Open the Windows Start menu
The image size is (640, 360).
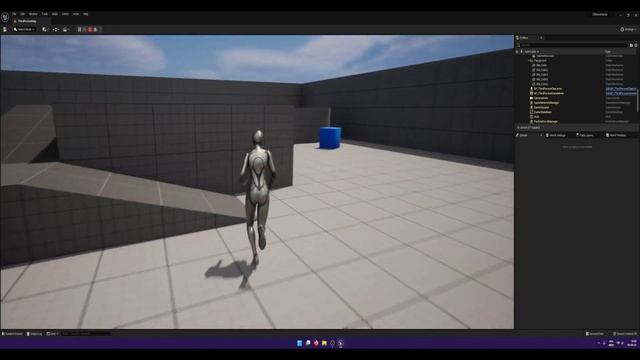(300, 343)
